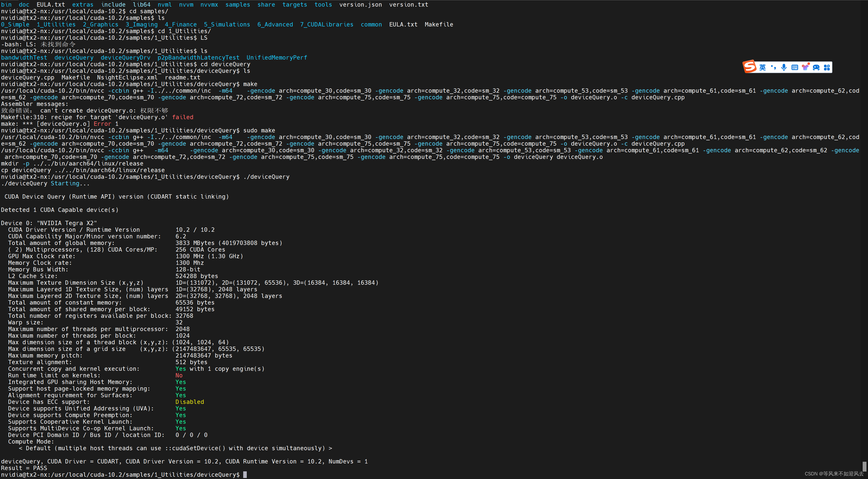Image resolution: width=868 pixels, height=479 pixels.
Task: Click 'NsightEclipse.xml' file name
Action: [127, 78]
